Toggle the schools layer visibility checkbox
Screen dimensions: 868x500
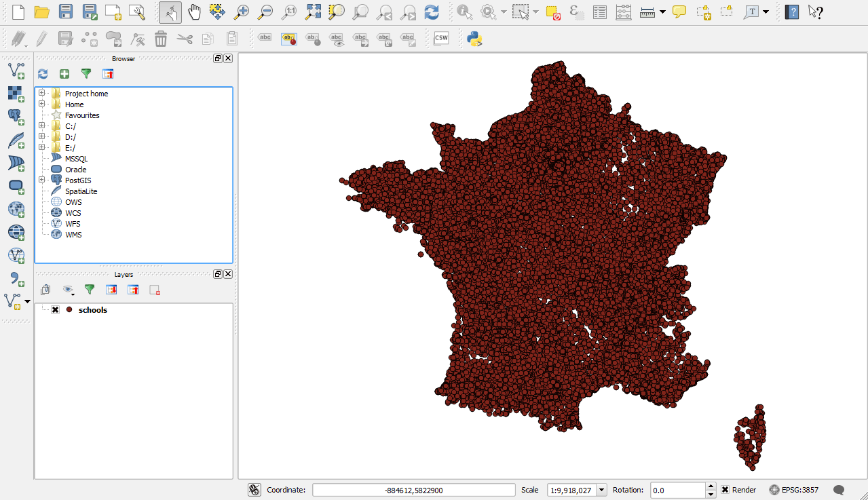pyautogui.click(x=56, y=310)
